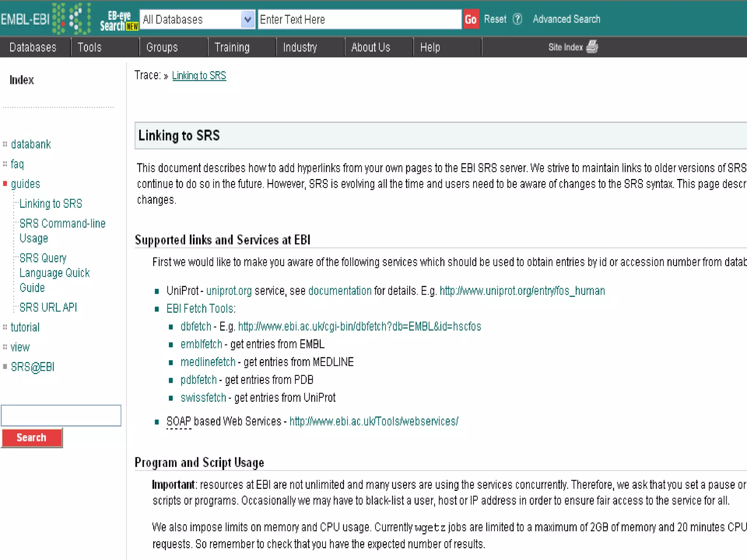Viewport: 747px width, 560px height.
Task: Open the Tools menu
Action: [89, 47]
